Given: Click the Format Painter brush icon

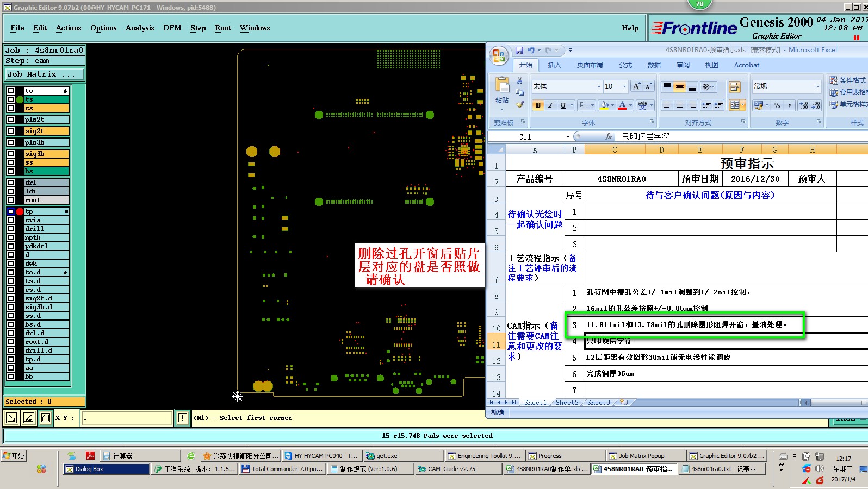Looking at the screenshot, I should pyautogui.click(x=520, y=104).
